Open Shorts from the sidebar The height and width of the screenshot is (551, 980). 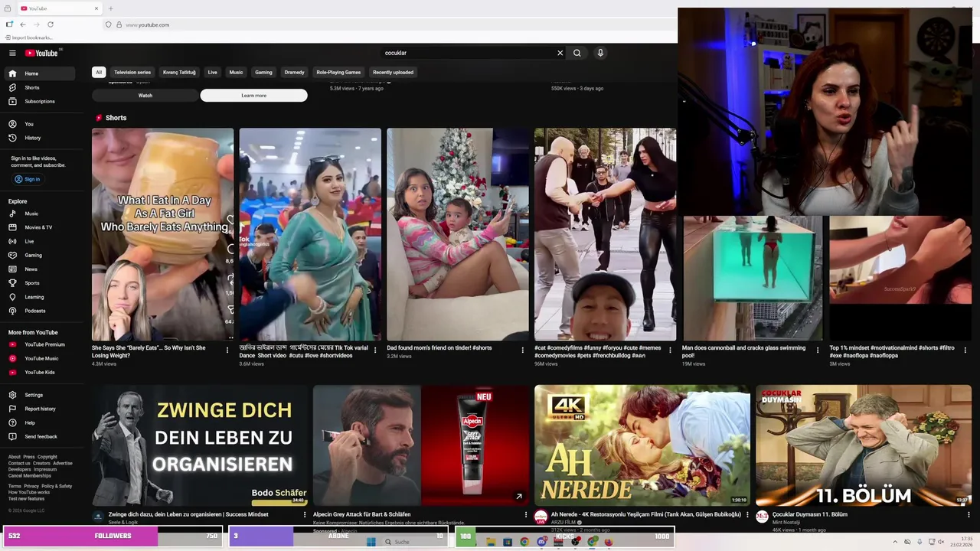[x=41, y=87]
